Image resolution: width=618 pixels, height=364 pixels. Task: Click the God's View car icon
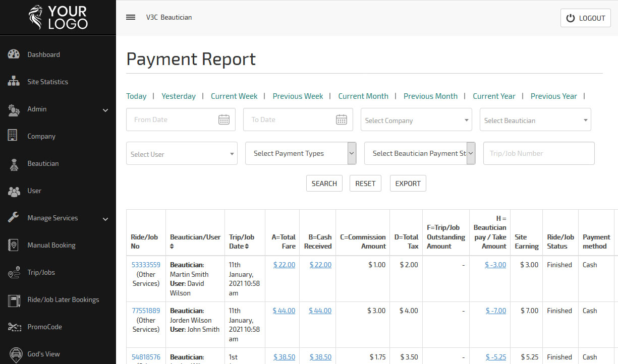click(15, 354)
